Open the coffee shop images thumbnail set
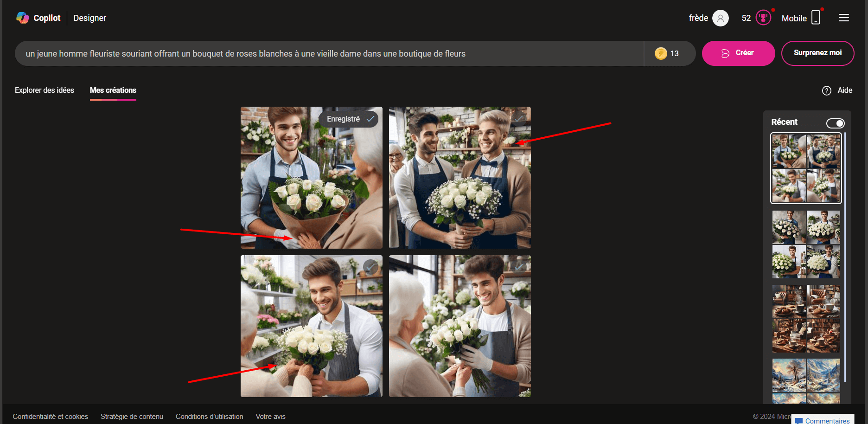The image size is (868, 424). (x=806, y=318)
